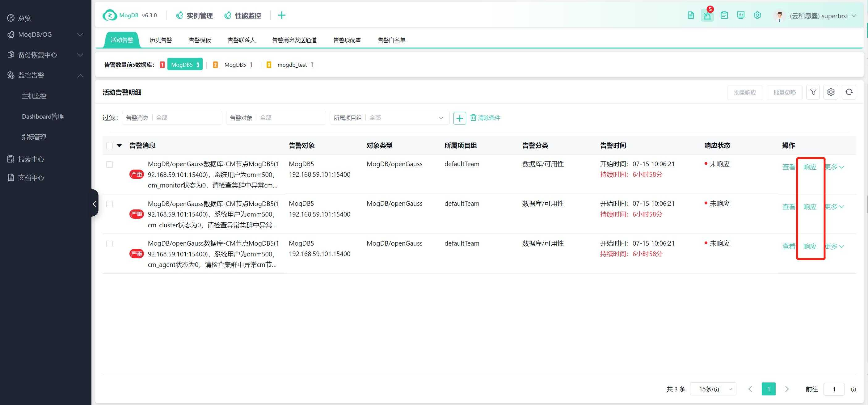The width and height of the screenshot is (868, 405).
Task: Toggle the select-all checkbox in table header
Action: pos(110,146)
